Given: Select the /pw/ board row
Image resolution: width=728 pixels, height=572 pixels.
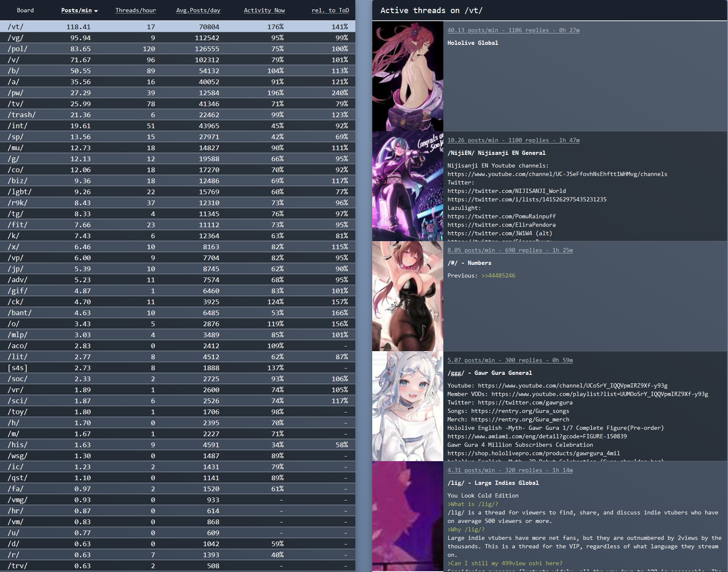Looking at the screenshot, I should coord(178,93).
